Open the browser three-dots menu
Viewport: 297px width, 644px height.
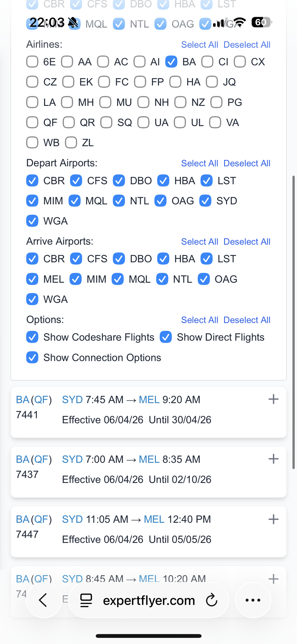pyautogui.click(x=253, y=600)
